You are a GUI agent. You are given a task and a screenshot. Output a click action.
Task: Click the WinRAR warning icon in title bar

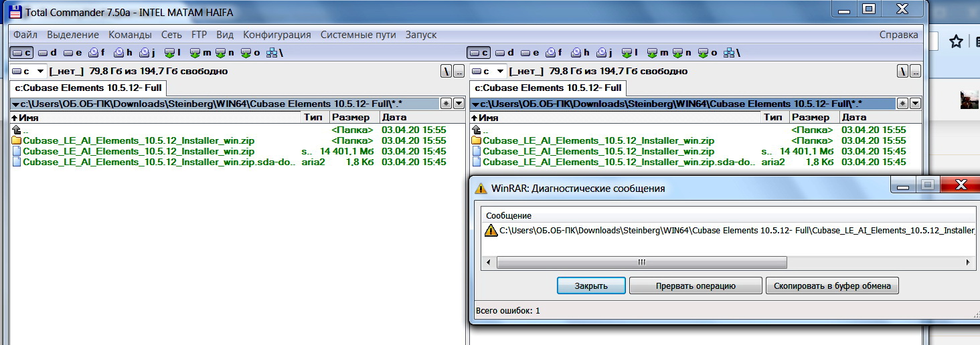coord(481,188)
